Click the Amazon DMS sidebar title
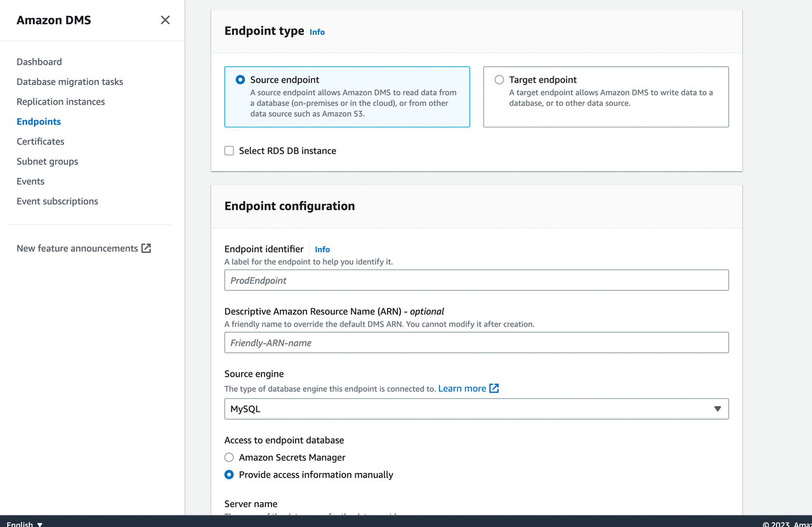The width and height of the screenshot is (812, 527). (x=54, y=20)
